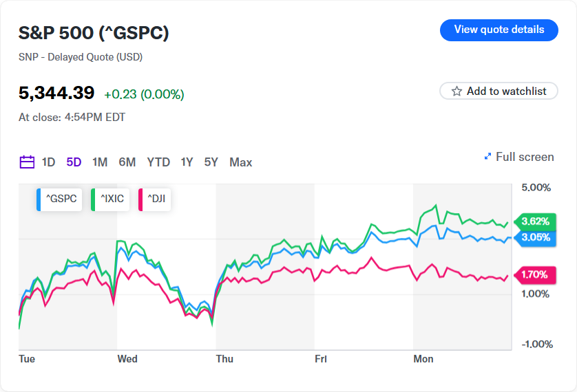The image size is (577, 392).
Task: Click the -1.00% y-axis label
Action: click(537, 345)
